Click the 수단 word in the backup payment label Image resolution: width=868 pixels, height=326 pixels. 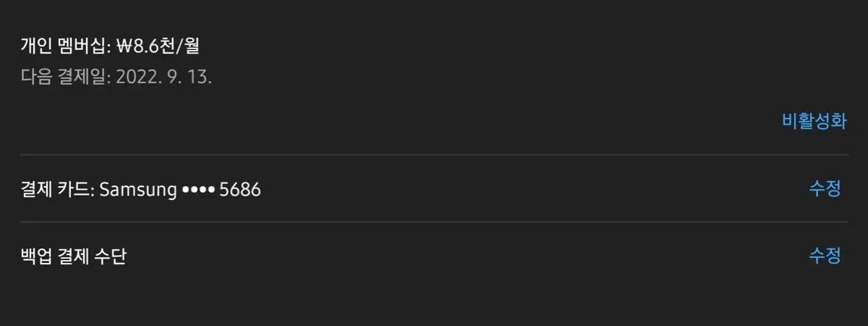click(111, 256)
